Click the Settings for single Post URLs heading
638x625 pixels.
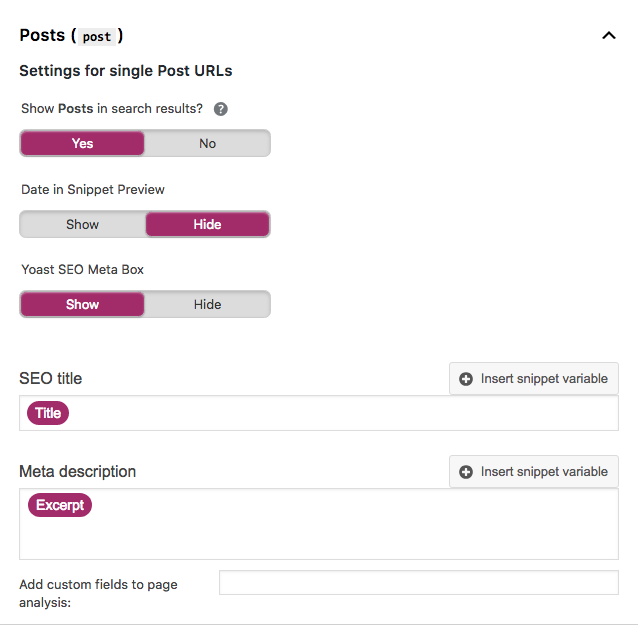(126, 71)
